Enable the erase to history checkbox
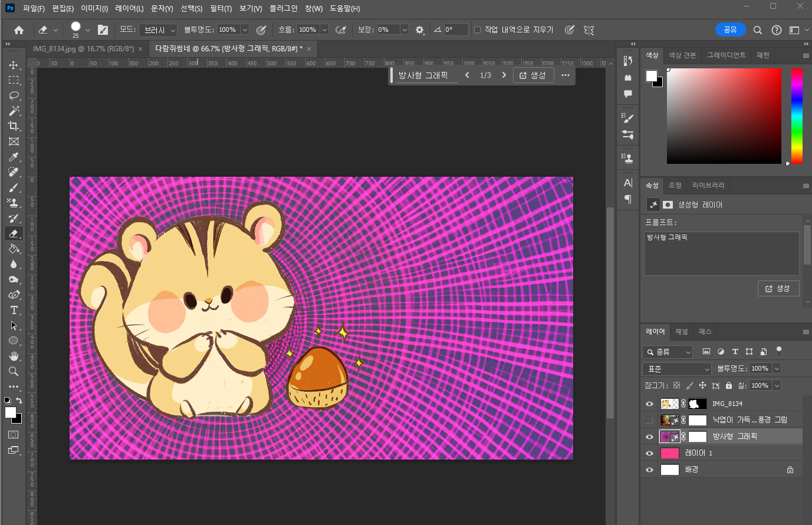The width and height of the screenshot is (812, 525). (478, 29)
